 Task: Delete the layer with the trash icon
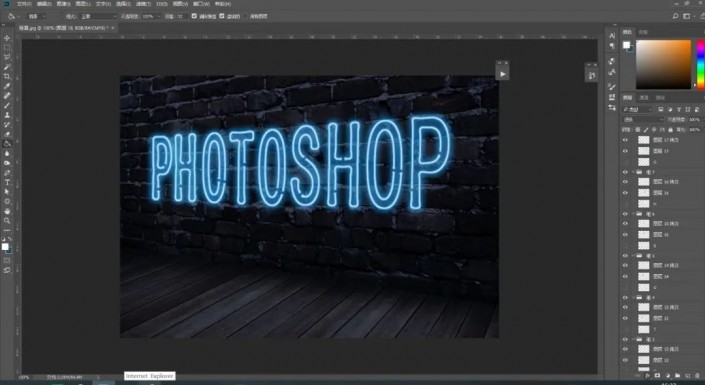697,376
